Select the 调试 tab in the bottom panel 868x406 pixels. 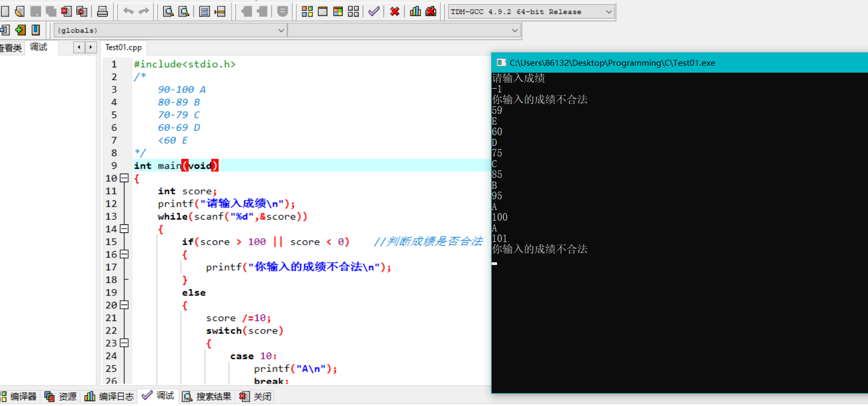158,396
